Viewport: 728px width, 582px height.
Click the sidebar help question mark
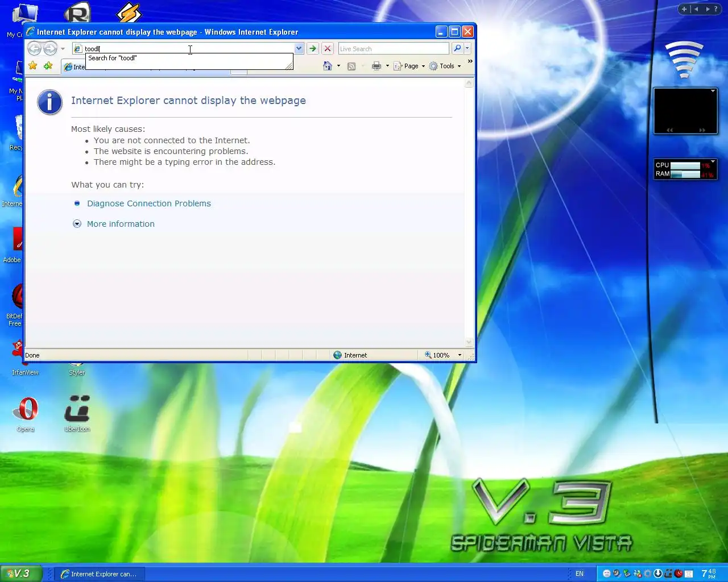point(716,9)
